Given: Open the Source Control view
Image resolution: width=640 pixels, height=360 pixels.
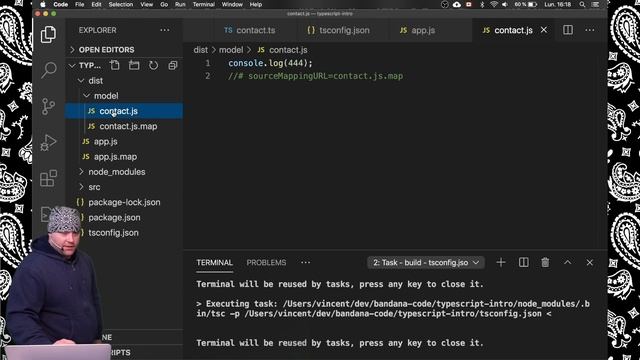Looking at the screenshot, I should [48, 106].
